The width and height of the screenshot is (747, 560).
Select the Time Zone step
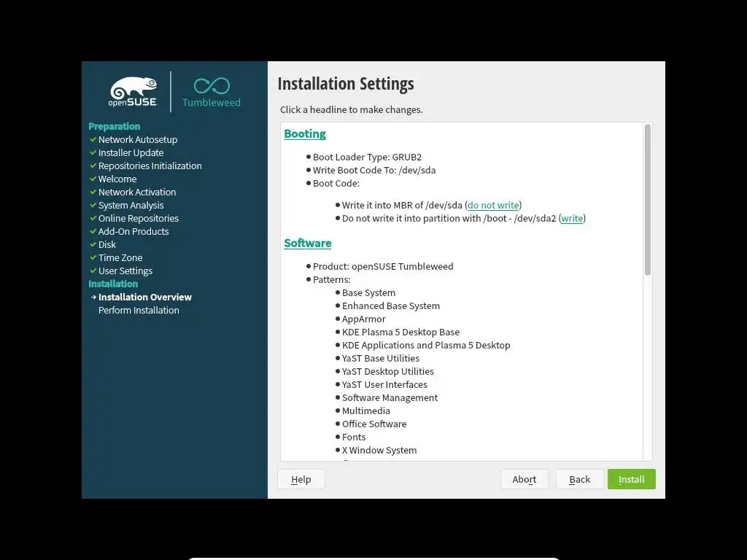(120, 257)
